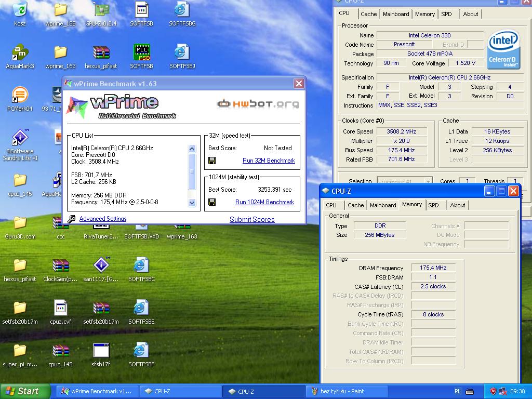Launch the PCMark04 desktop shortcut
This screenshot has width=532, height=399.
tap(20, 95)
